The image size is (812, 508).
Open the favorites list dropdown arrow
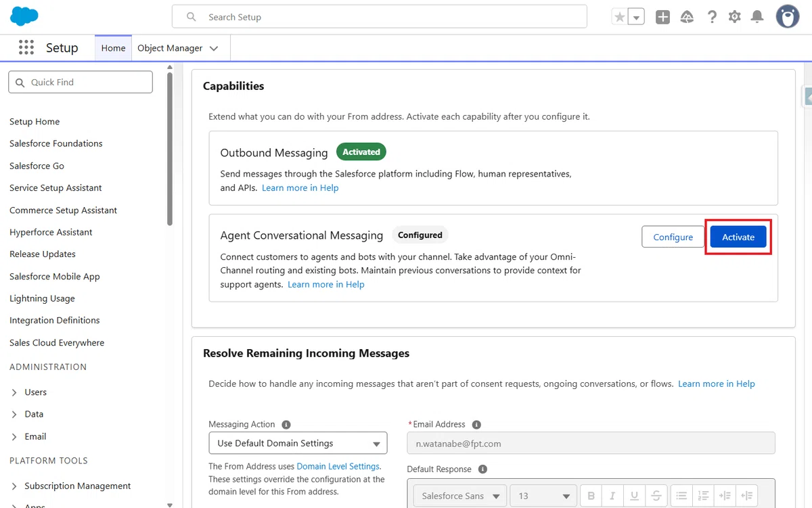pyautogui.click(x=637, y=18)
